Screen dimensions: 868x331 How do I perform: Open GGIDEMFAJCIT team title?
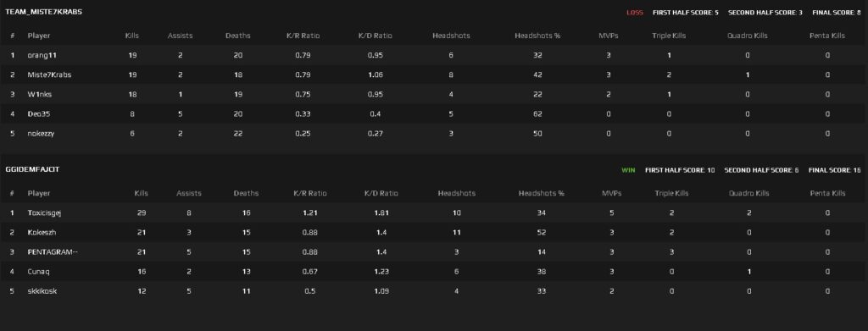pos(32,169)
